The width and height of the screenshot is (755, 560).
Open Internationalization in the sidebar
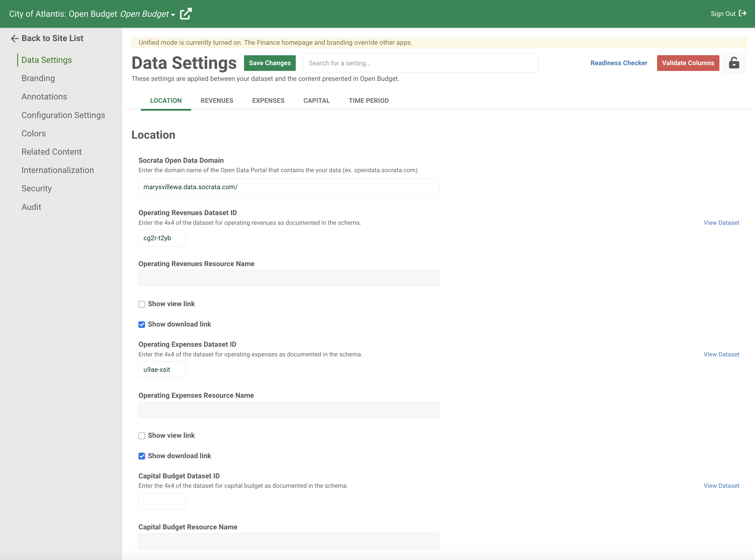tap(58, 170)
